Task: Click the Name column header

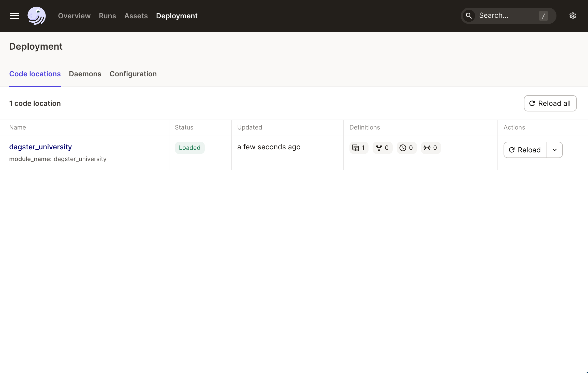Action: point(18,127)
